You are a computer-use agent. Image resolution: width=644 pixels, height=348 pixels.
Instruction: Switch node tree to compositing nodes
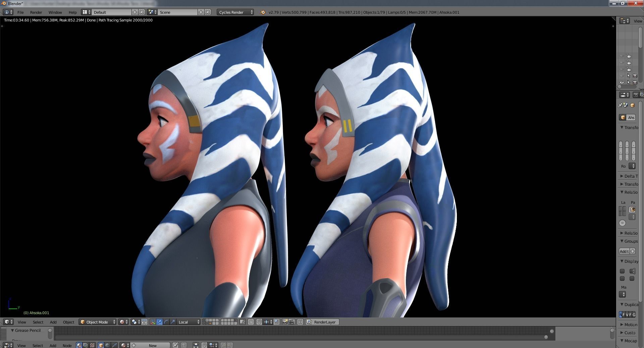pos(86,345)
